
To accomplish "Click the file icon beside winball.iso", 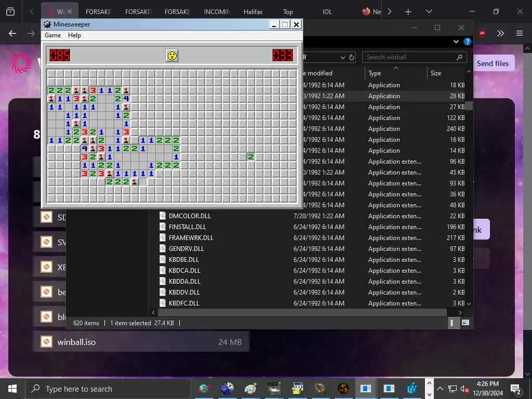I will coord(46,342).
